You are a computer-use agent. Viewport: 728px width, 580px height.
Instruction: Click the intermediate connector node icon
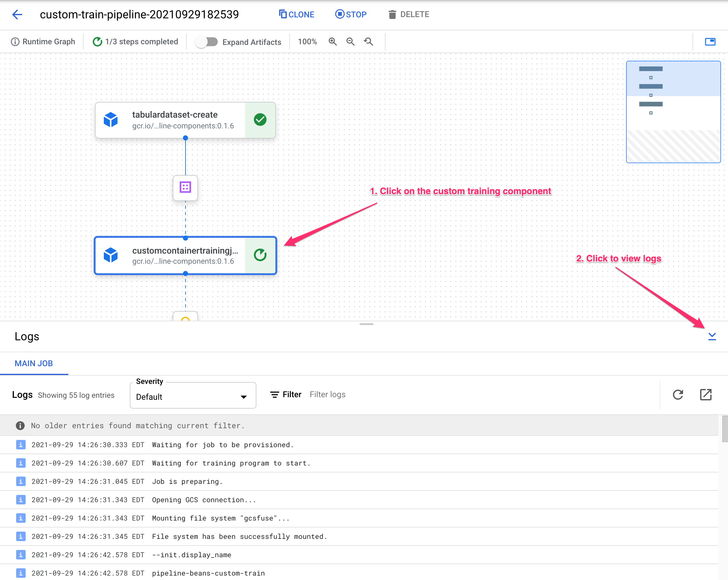coord(185,188)
